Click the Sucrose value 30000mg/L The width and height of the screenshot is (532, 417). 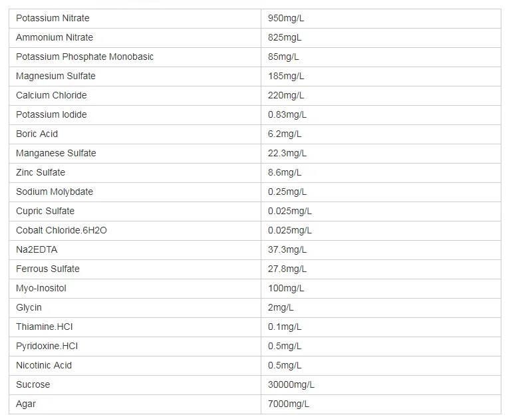[291, 384]
